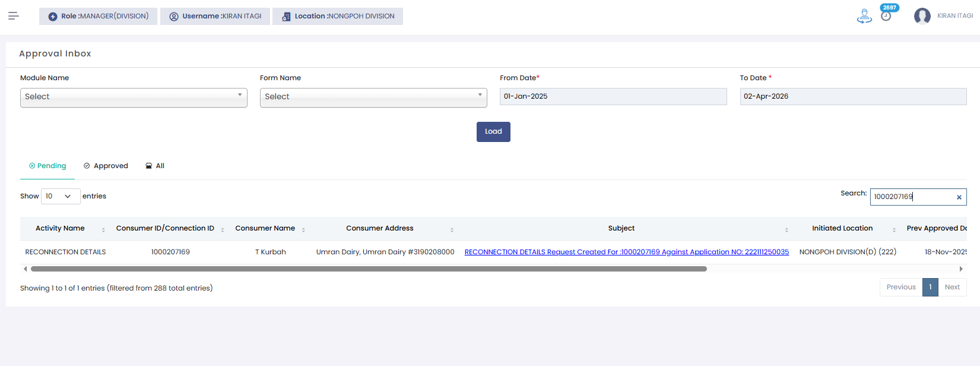Sort by Activity Name column arrows

coord(103,230)
